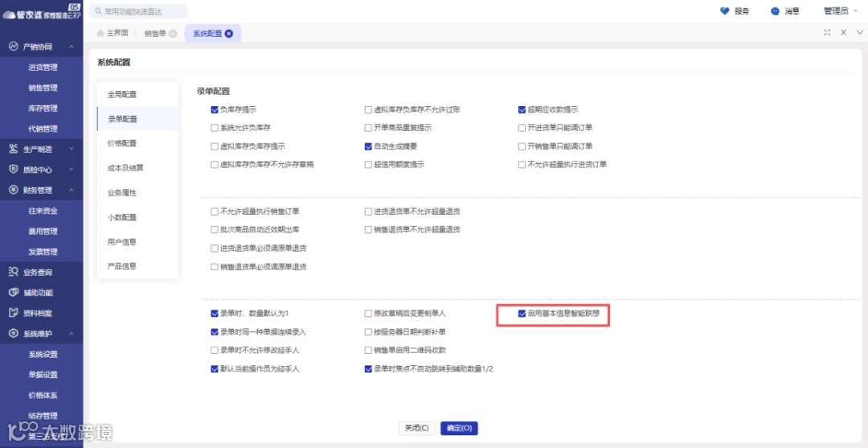
Task: Click the 资料档案 document icon
Action: click(x=14, y=313)
